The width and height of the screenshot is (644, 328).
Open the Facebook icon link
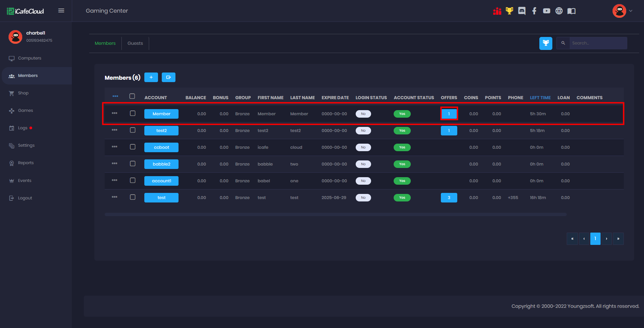(x=534, y=11)
